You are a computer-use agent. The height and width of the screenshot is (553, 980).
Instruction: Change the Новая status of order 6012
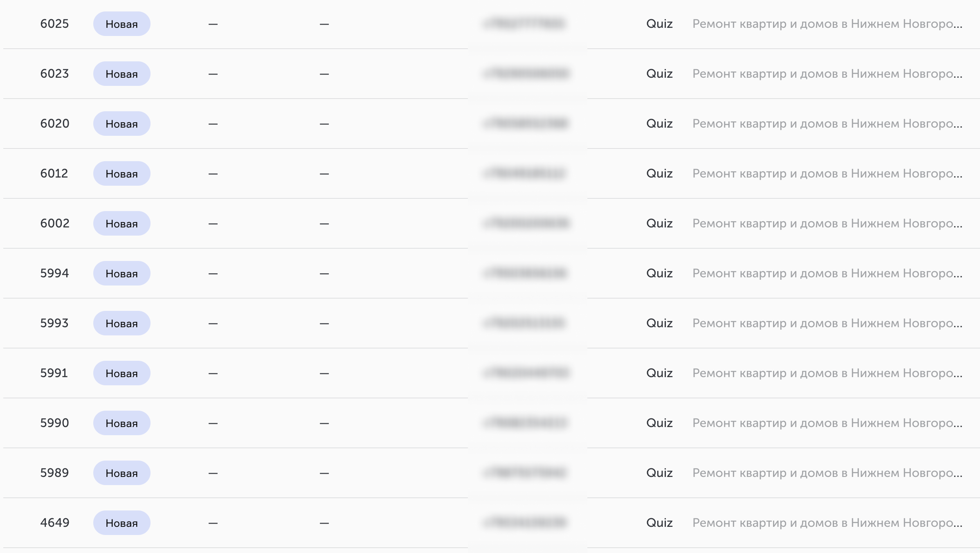(121, 173)
